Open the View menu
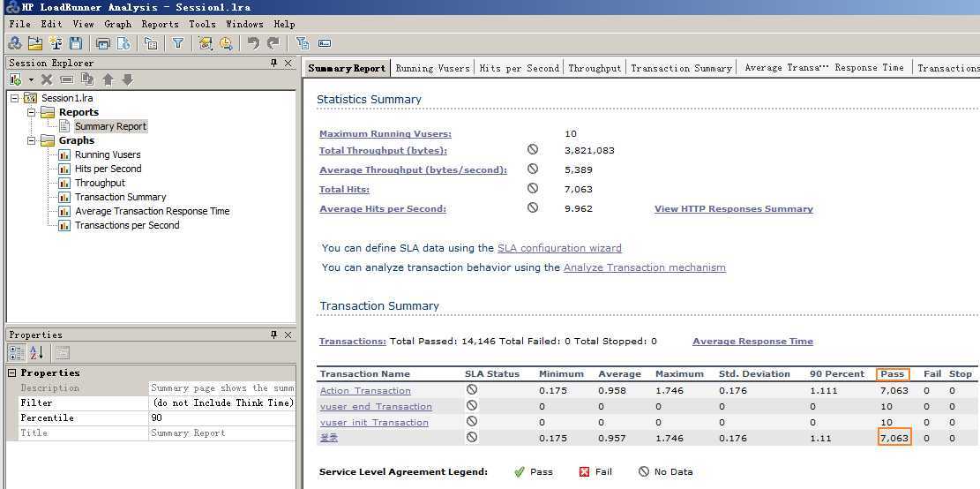The height and width of the screenshot is (489, 980). [83, 24]
